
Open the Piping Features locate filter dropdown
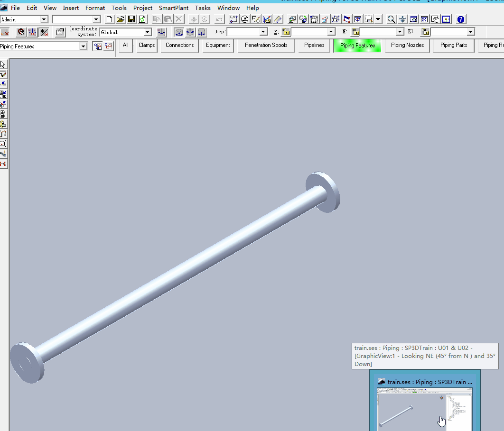point(83,46)
